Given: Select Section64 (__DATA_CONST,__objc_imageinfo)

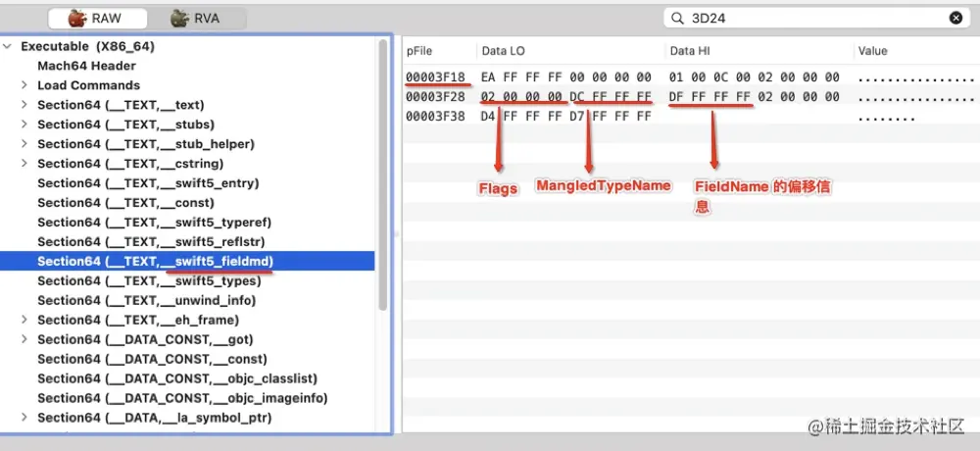Looking at the screenshot, I should click(x=182, y=398).
